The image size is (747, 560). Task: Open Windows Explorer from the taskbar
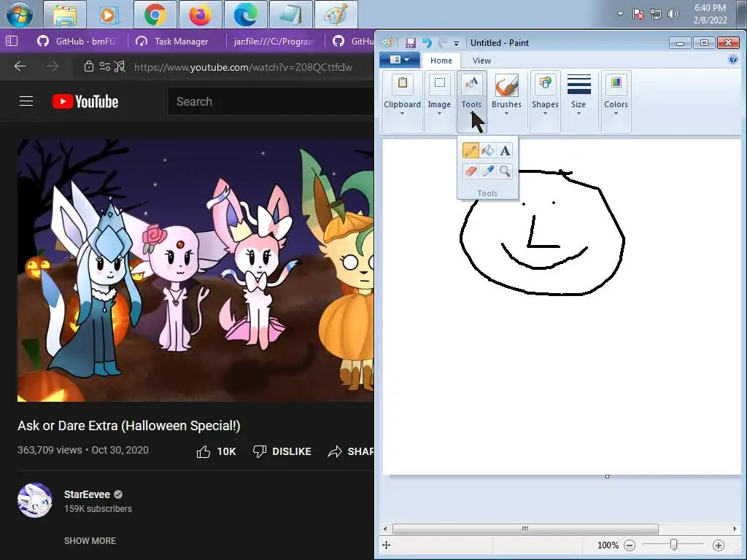[65, 15]
